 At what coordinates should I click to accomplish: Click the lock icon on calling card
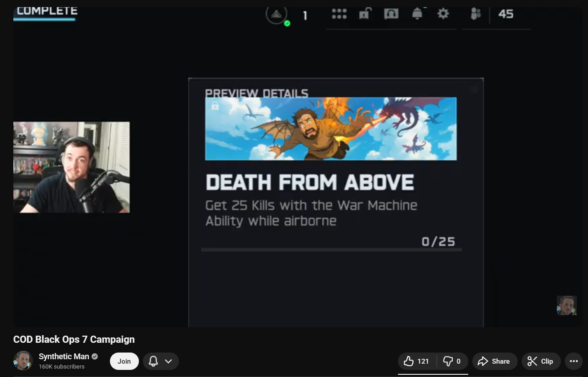coord(215,106)
